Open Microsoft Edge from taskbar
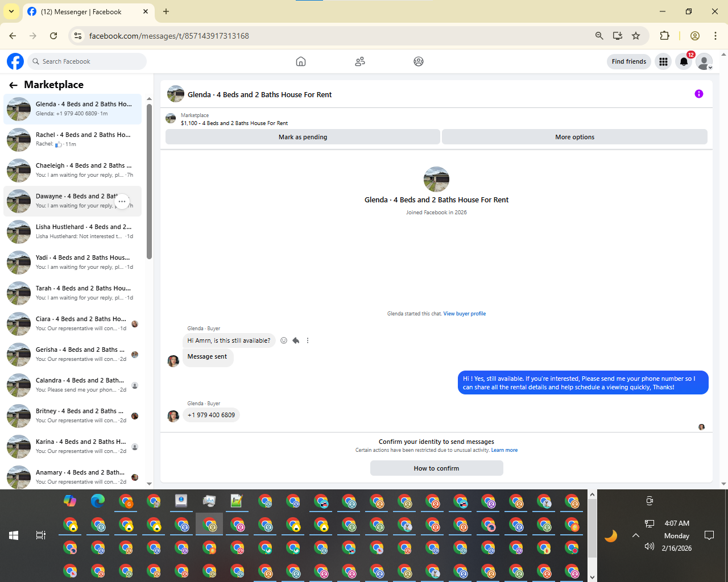 pyautogui.click(x=98, y=501)
